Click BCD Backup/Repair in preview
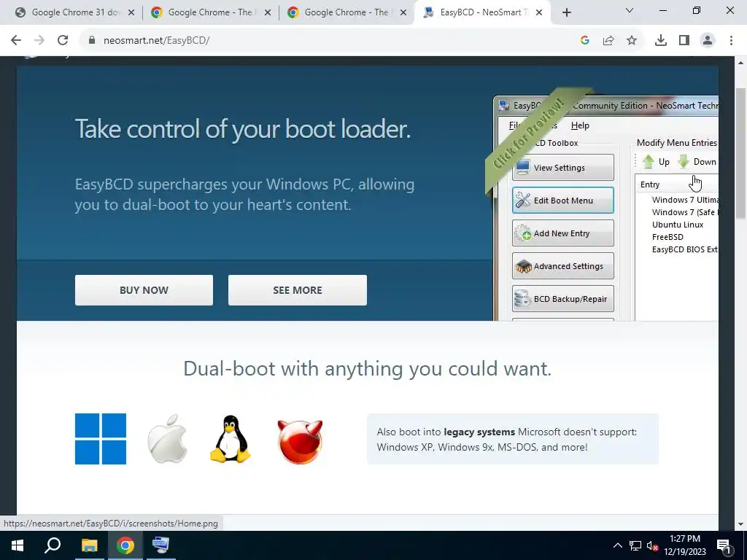The width and height of the screenshot is (747, 560). click(x=562, y=298)
